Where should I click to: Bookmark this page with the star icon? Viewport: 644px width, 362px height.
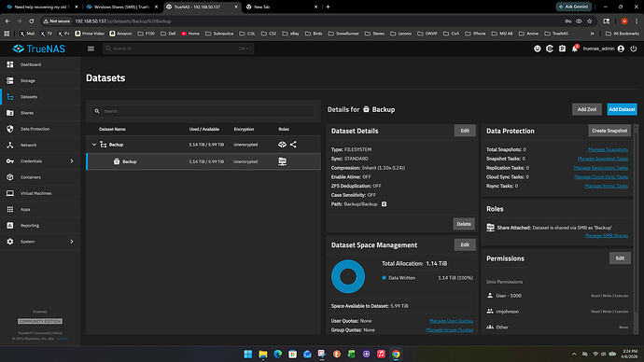tap(590, 21)
